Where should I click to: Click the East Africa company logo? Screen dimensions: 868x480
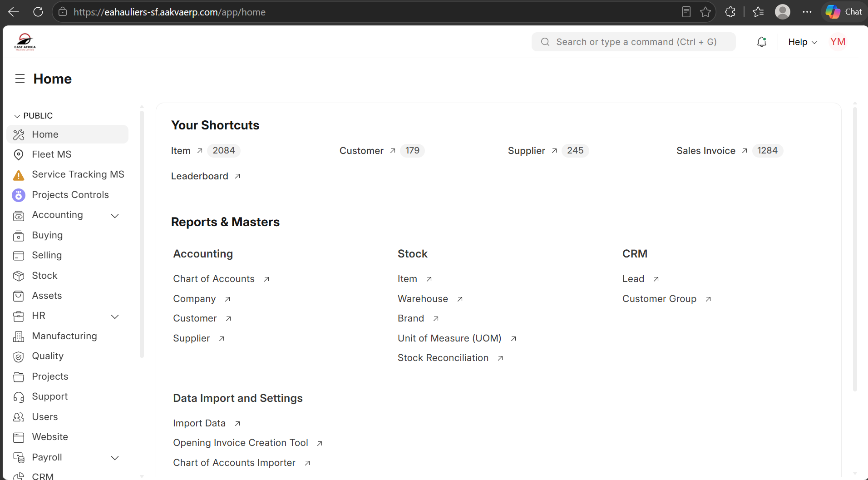click(x=25, y=42)
